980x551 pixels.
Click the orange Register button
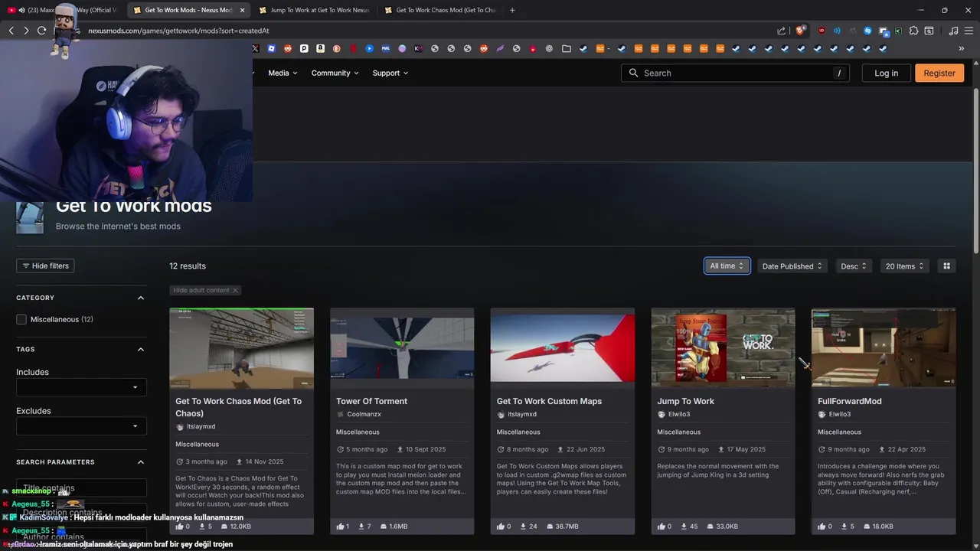coord(939,73)
